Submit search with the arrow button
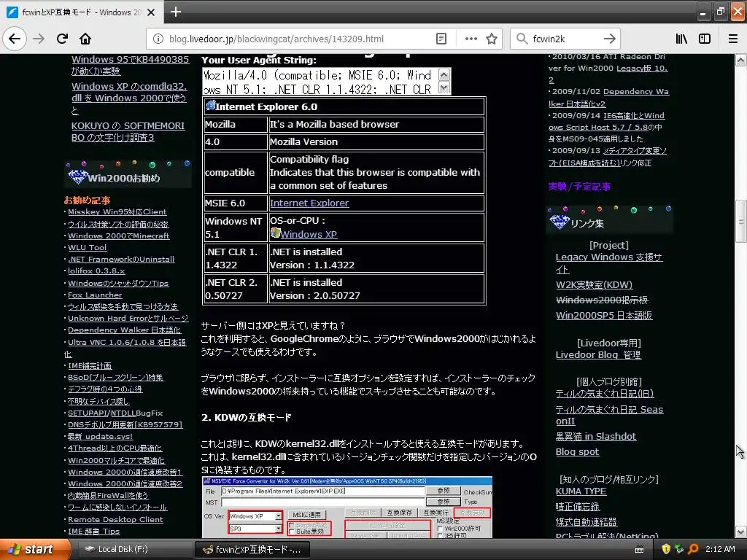This screenshot has width=747, height=560. pyautogui.click(x=609, y=39)
